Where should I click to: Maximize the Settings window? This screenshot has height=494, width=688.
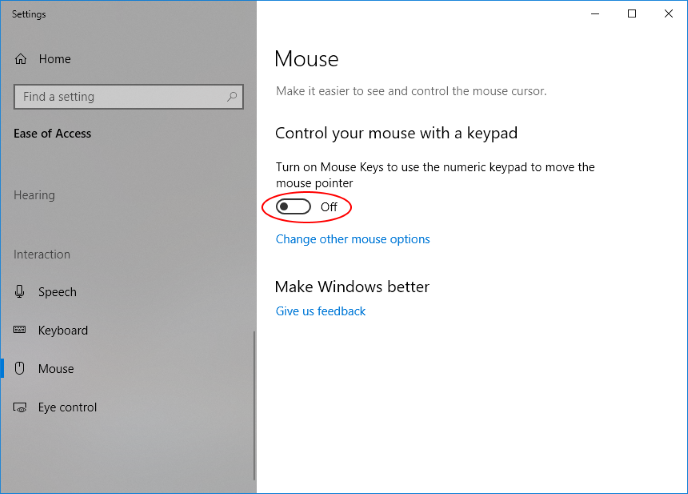(x=632, y=14)
